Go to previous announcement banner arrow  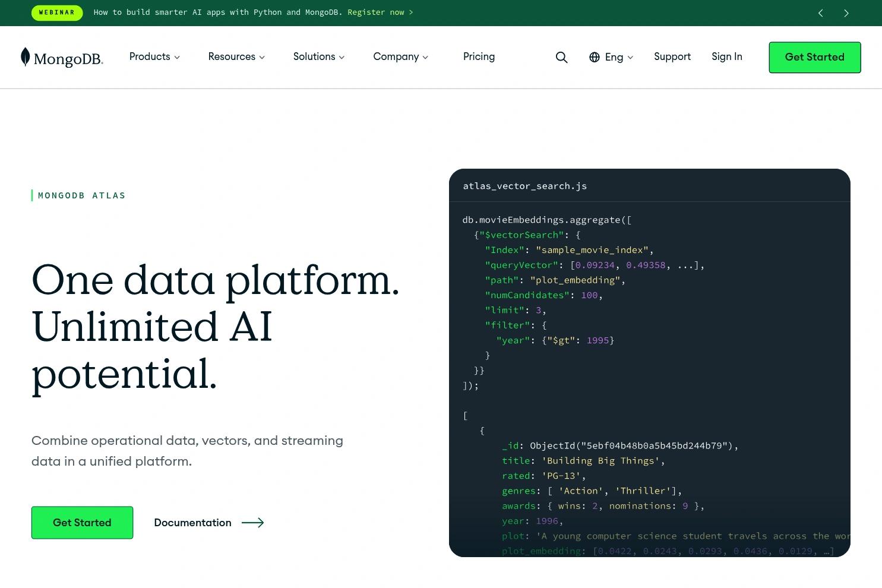click(x=820, y=13)
